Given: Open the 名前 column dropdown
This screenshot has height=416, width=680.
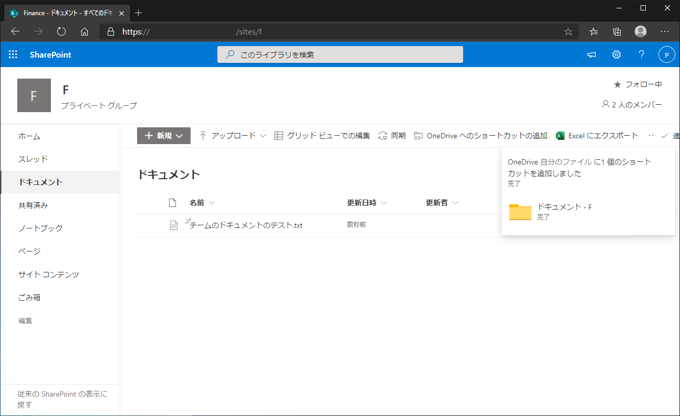Looking at the screenshot, I should [202, 203].
